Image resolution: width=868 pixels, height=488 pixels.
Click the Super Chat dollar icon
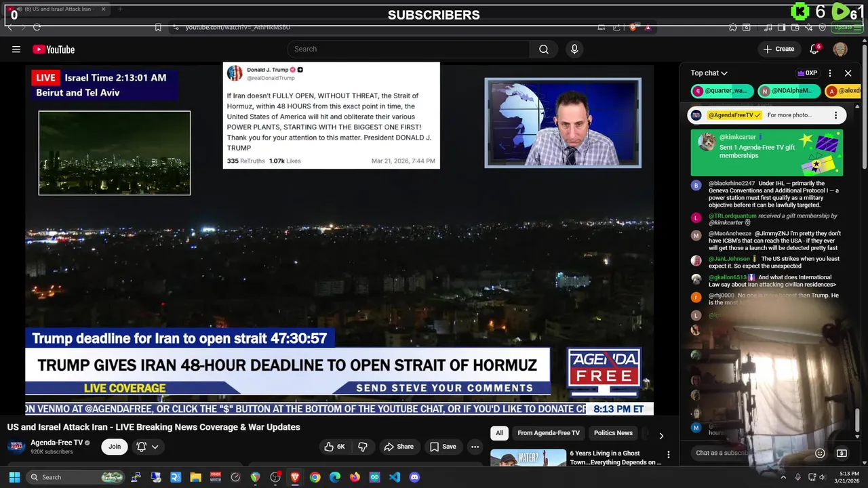[x=842, y=453]
